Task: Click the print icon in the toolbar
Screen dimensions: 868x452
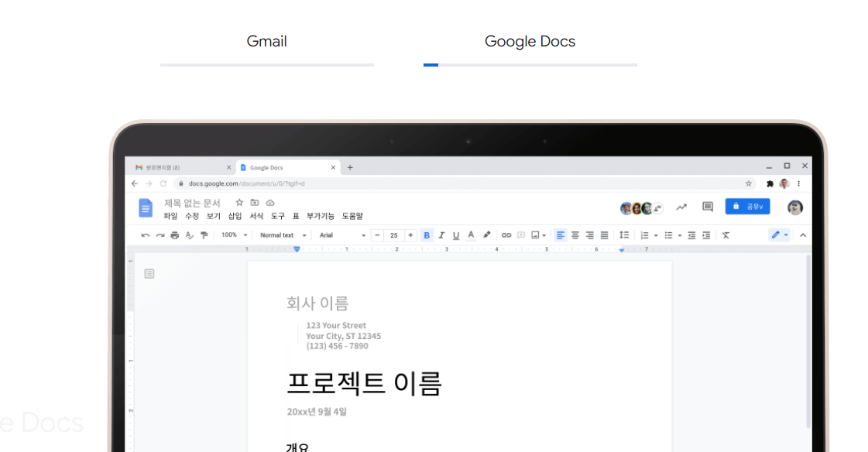Action: click(175, 236)
